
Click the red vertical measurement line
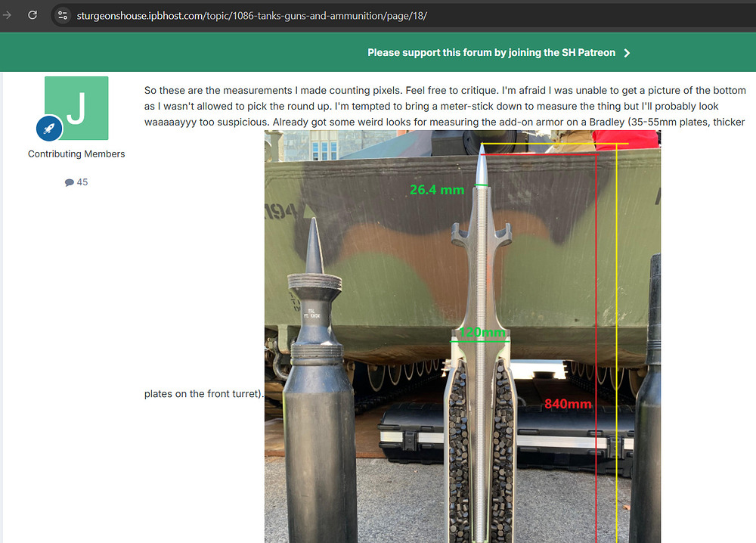tap(596, 348)
